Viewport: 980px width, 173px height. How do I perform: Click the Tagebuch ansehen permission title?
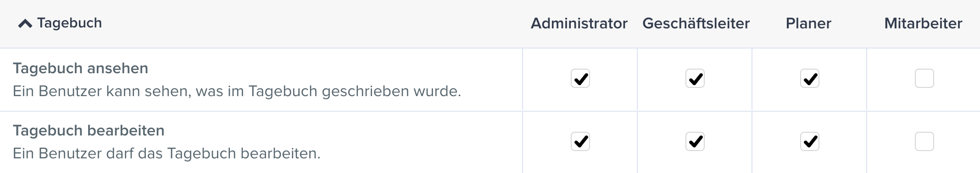tap(80, 68)
